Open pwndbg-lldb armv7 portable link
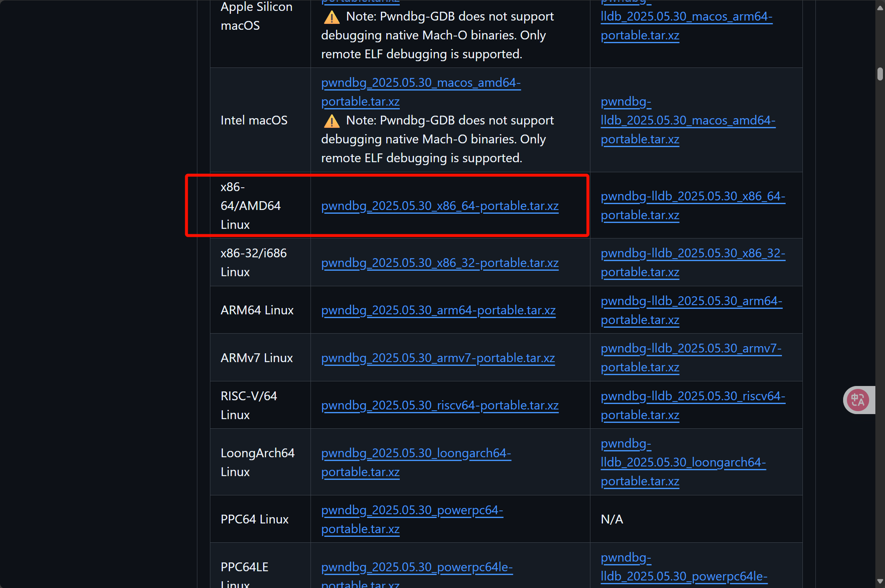 (x=691, y=349)
